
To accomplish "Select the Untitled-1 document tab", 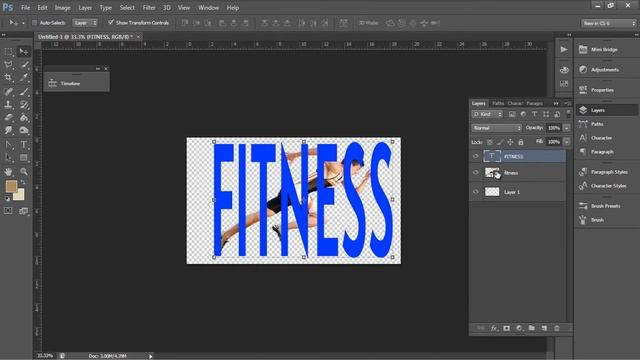I will [x=85, y=37].
